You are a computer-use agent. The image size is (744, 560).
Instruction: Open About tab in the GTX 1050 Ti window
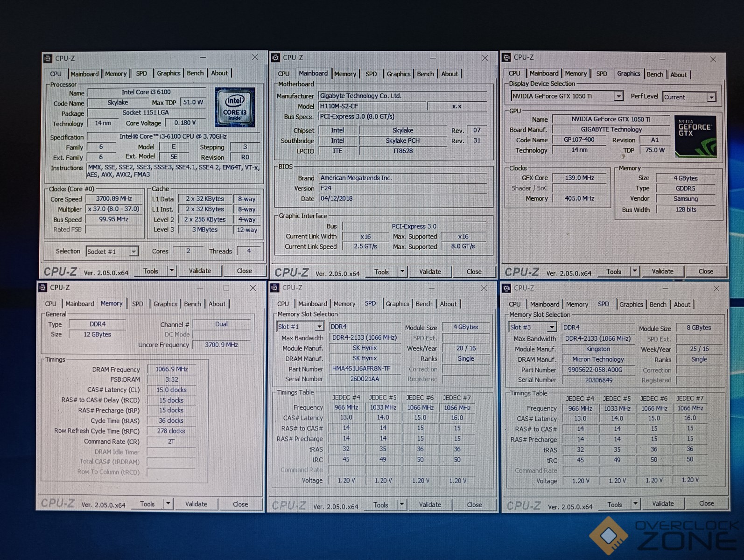678,75
